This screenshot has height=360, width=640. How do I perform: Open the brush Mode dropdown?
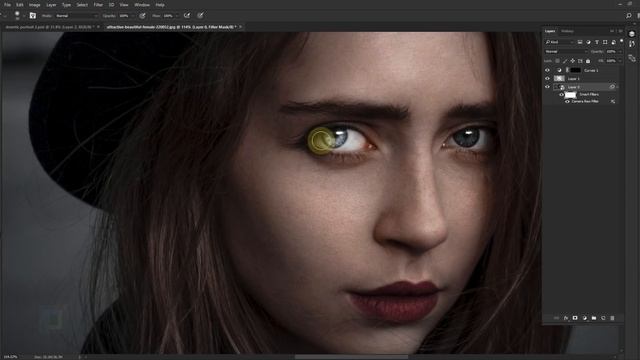(77, 16)
